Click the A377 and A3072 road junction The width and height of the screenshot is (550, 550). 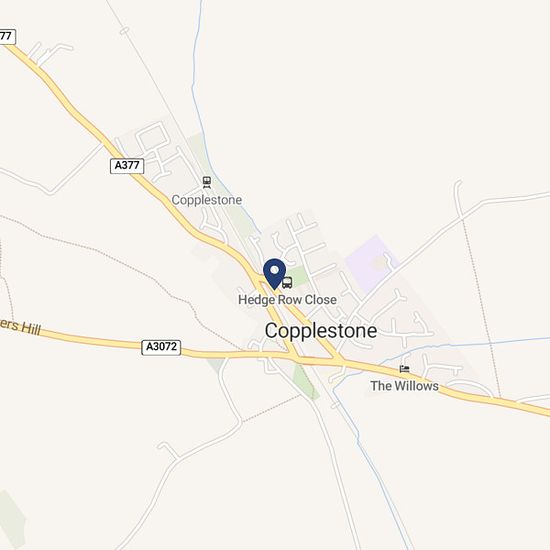pyautogui.click(x=295, y=358)
